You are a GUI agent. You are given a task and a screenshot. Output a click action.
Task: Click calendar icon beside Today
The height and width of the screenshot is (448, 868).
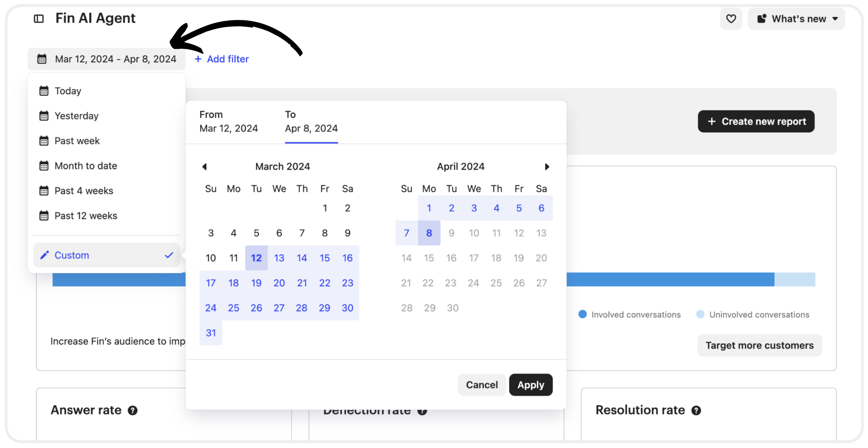coord(44,91)
